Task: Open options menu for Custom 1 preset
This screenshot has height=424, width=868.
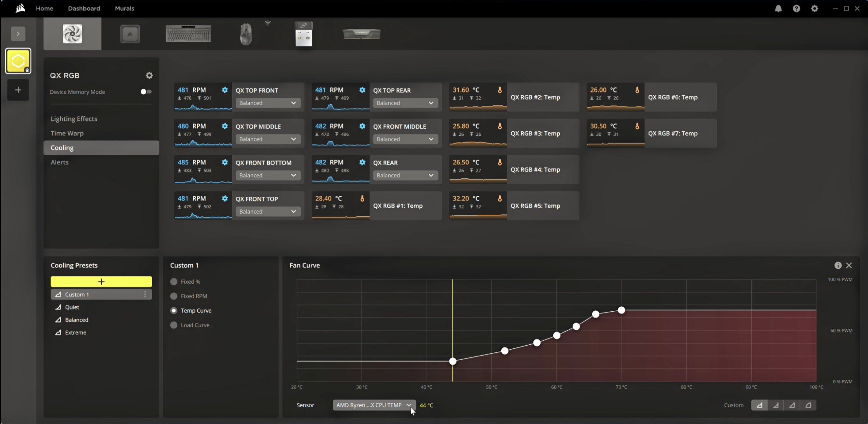Action: point(145,294)
